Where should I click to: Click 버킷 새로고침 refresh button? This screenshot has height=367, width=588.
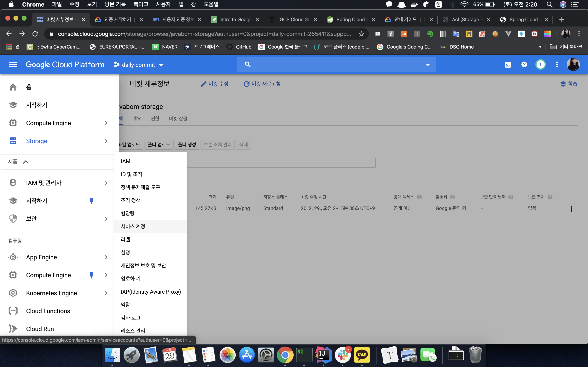[262, 84]
